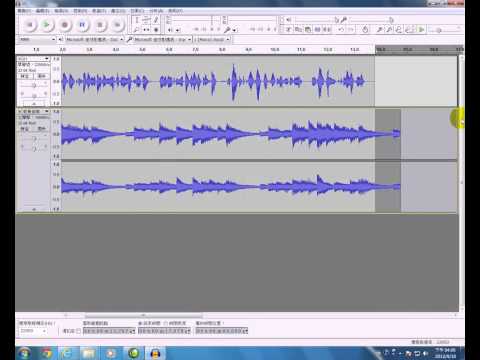Click the Paste clipboard icon
480x360 pixels.
pyautogui.click(x=308, y=30)
